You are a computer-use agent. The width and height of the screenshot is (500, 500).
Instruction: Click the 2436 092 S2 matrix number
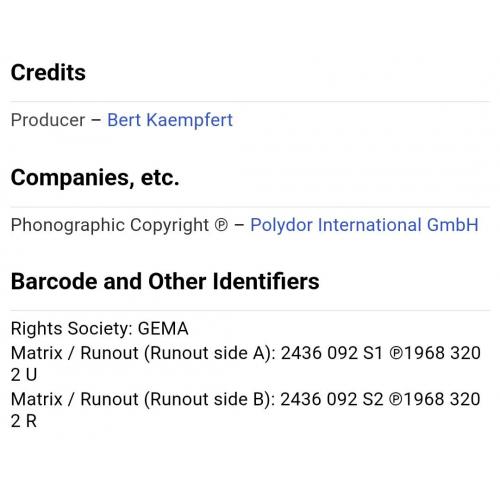(331, 399)
